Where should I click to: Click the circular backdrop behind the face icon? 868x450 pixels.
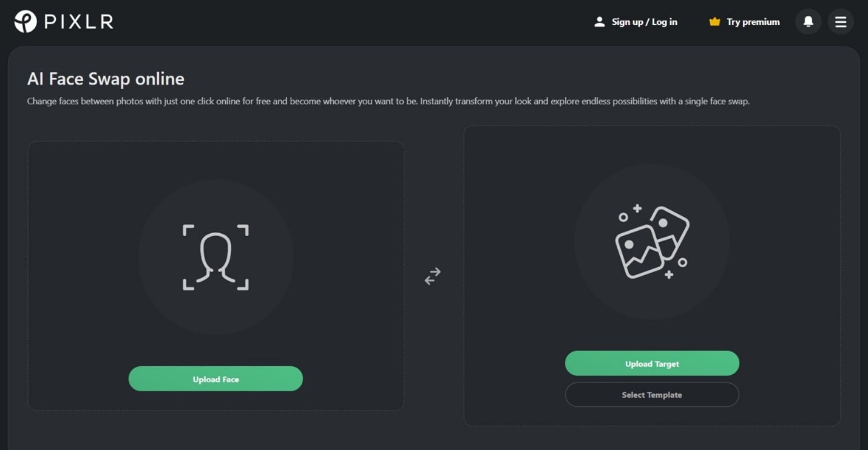pyautogui.click(x=216, y=257)
